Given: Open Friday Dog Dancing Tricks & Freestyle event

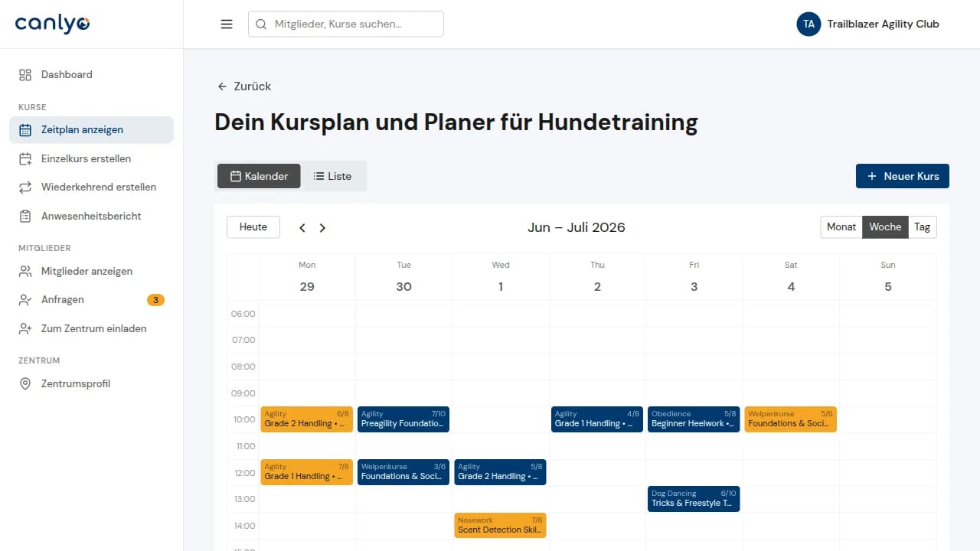Looking at the screenshot, I should pyautogui.click(x=694, y=499).
